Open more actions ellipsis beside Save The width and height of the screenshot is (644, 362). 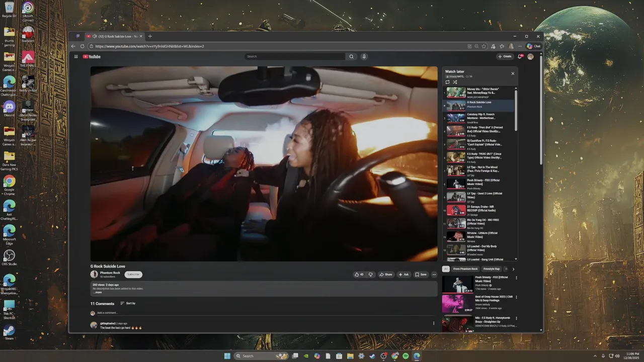click(x=434, y=275)
